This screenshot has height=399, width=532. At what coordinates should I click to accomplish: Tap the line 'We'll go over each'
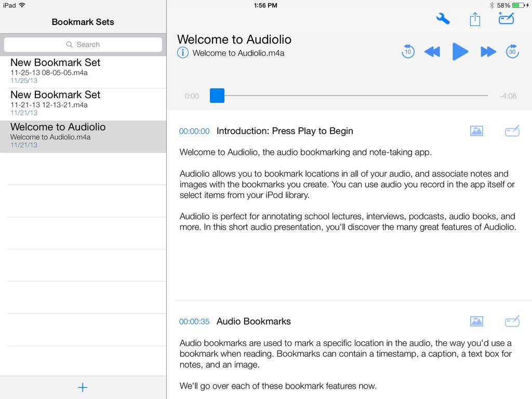click(278, 386)
